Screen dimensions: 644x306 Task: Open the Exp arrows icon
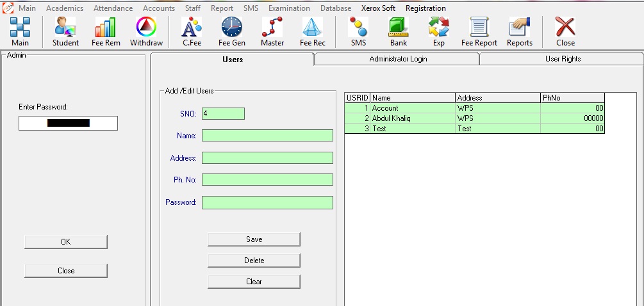[439, 32]
